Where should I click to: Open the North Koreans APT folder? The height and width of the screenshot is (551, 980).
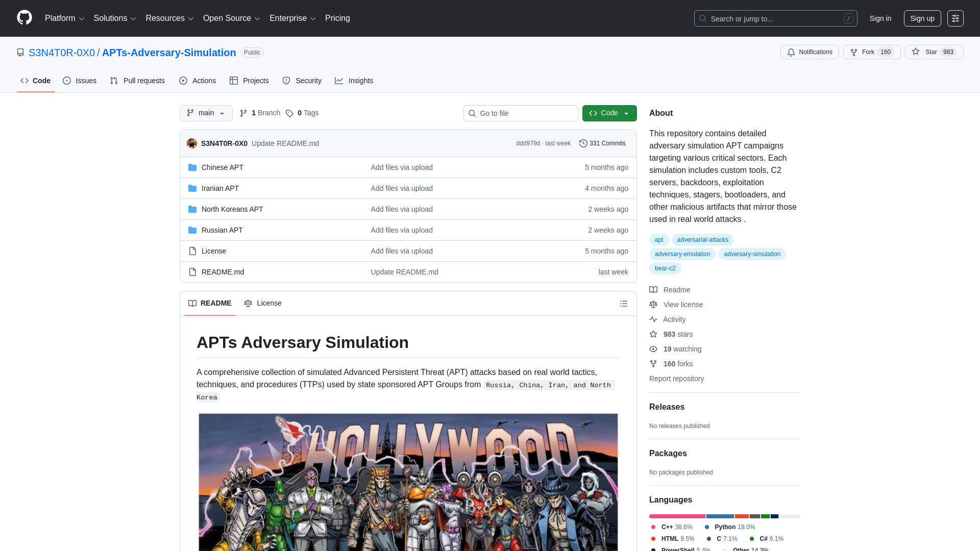pyautogui.click(x=232, y=209)
